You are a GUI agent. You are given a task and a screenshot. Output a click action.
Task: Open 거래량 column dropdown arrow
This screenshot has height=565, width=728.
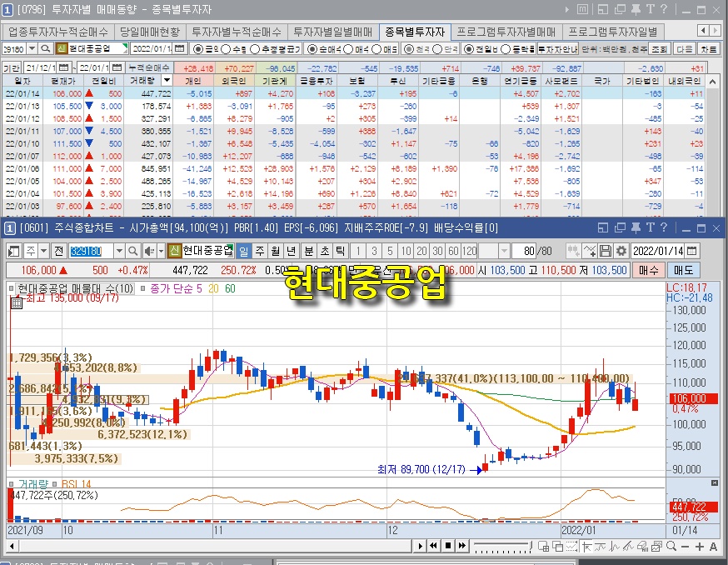[167, 80]
